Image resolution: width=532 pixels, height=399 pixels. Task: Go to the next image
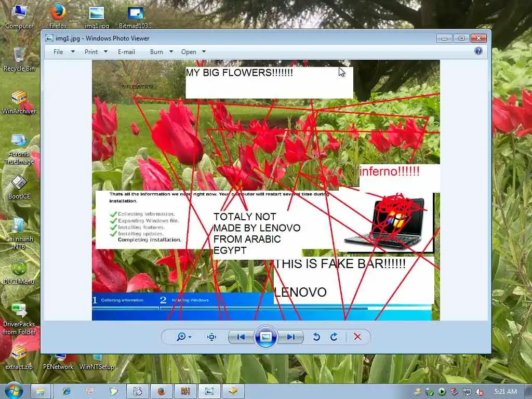click(290, 337)
